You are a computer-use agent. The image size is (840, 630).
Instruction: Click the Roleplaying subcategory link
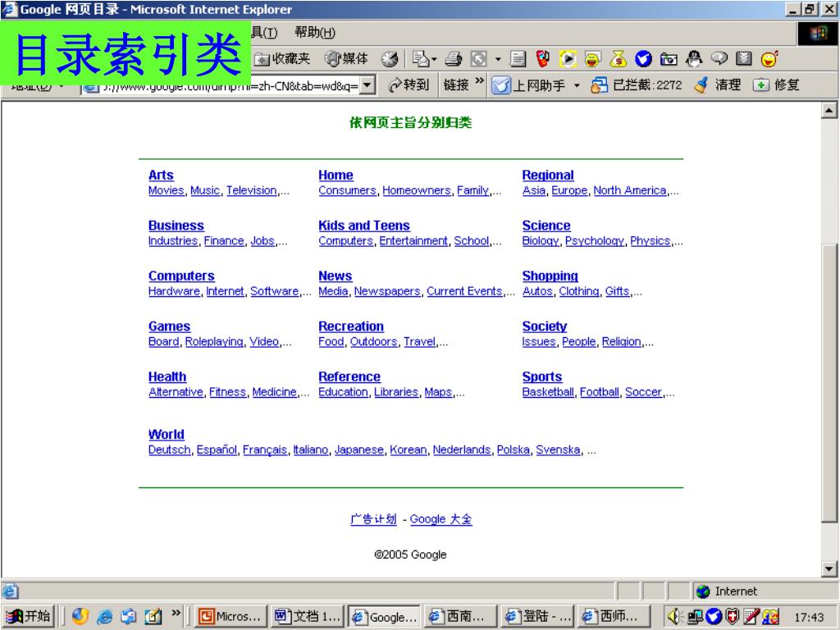coord(214,342)
